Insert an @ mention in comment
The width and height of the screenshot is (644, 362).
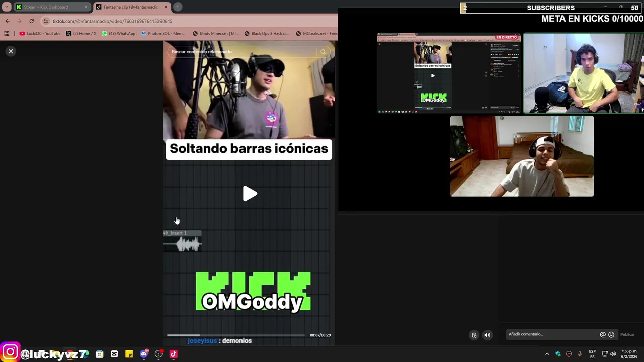point(602,335)
